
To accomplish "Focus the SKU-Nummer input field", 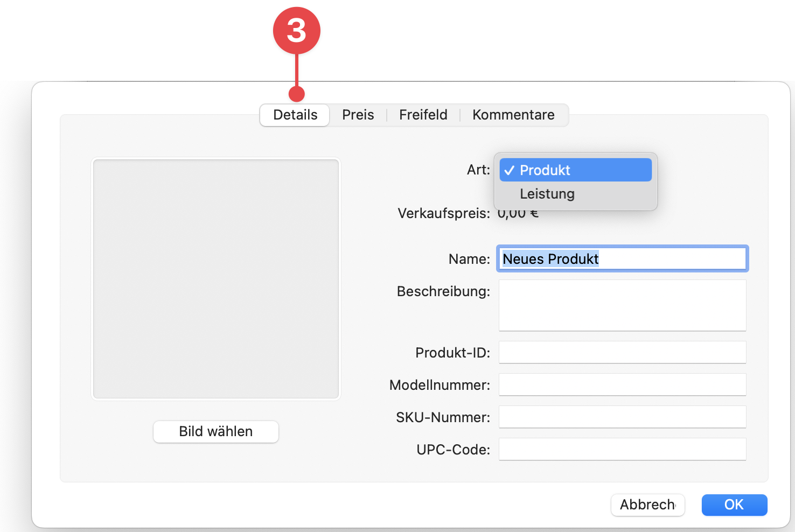I will [622, 417].
